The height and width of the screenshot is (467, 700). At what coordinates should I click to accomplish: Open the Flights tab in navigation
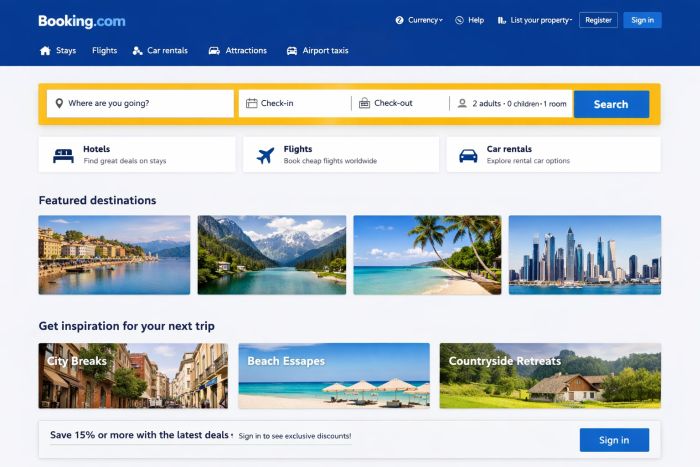coord(104,50)
